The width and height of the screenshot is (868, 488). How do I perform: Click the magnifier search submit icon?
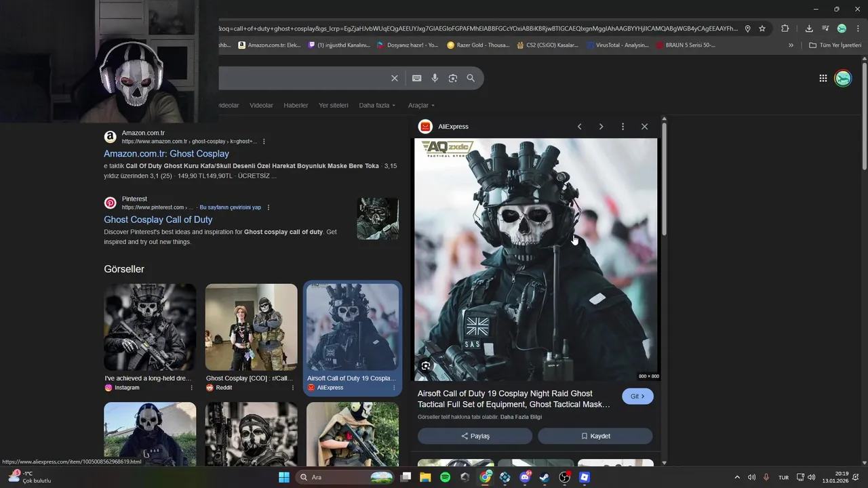pos(471,78)
